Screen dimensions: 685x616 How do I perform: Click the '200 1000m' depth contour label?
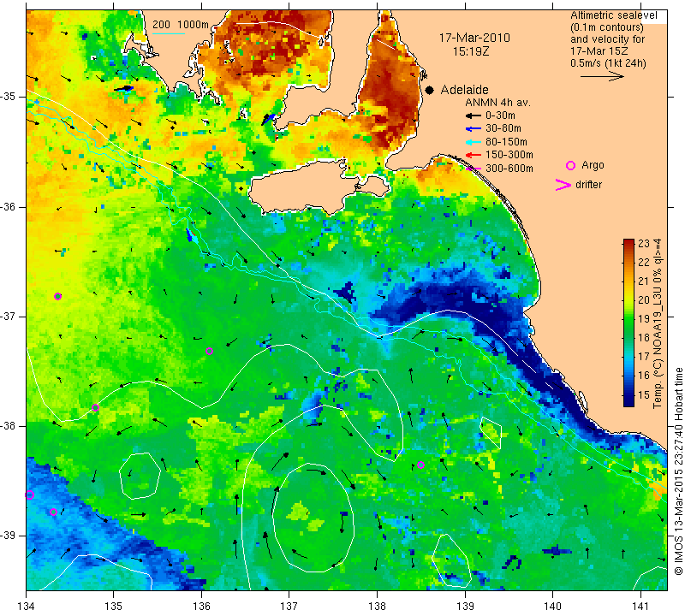[181, 25]
